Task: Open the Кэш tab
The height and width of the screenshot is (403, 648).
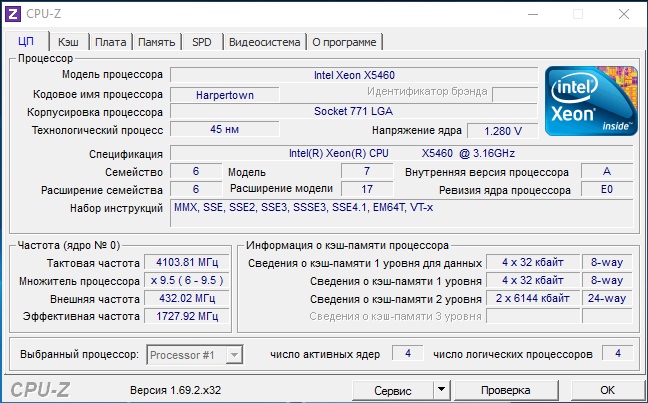Action: click(69, 42)
